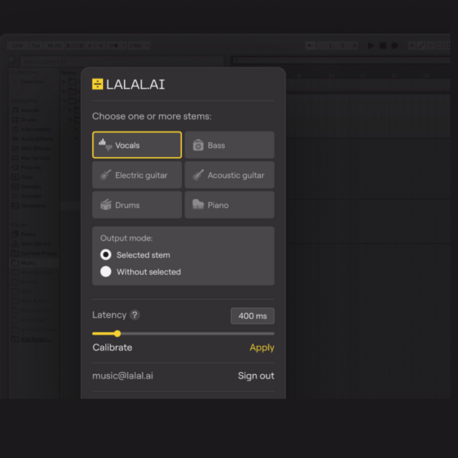The height and width of the screenshot is (458, 458).
Task: Click the 400 ms latency value field
Action: [252, 316]
